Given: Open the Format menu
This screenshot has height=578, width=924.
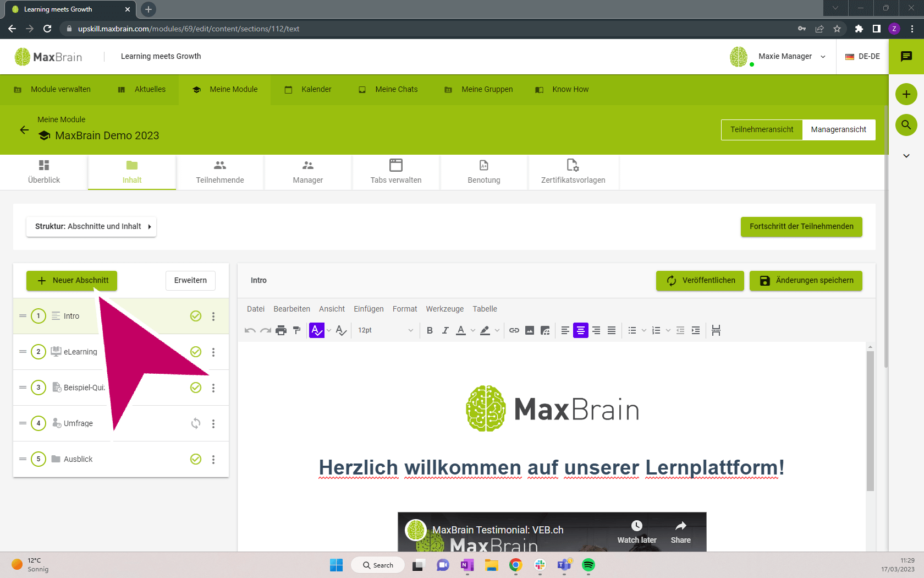Looking at the screenshot, I should pyautogui.click(x=405, y=309).
